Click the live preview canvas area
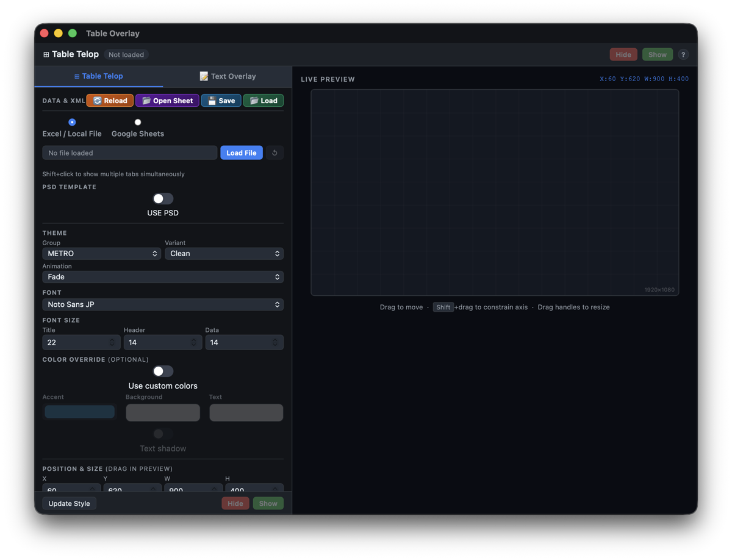Screen dimensions: 732x560 click(x=495, y=193)
